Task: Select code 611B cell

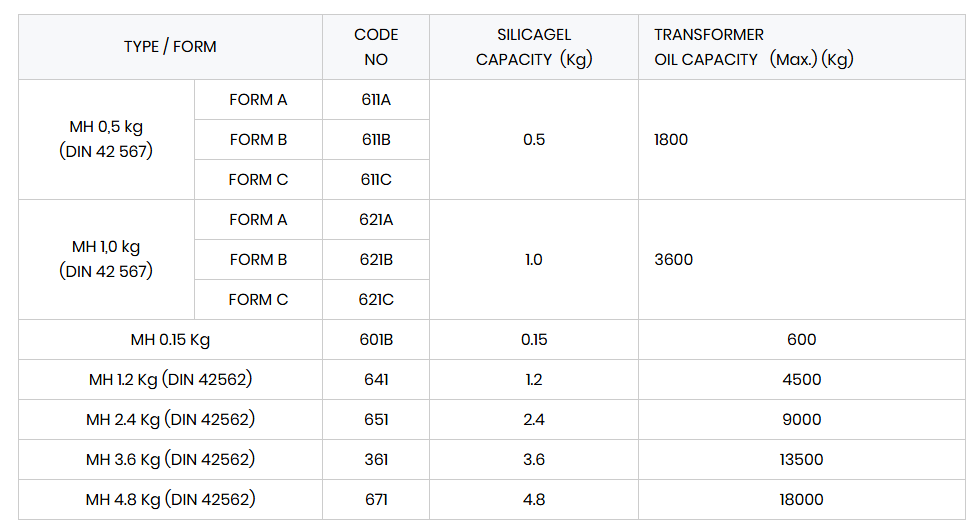Action: click(x=376, y=140)
